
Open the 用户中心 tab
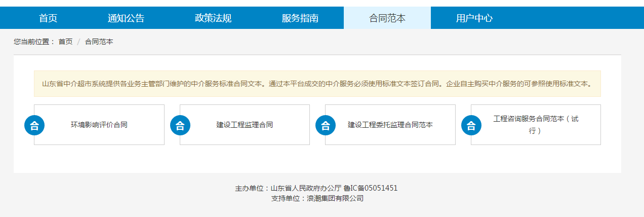[x=474, y=18]
